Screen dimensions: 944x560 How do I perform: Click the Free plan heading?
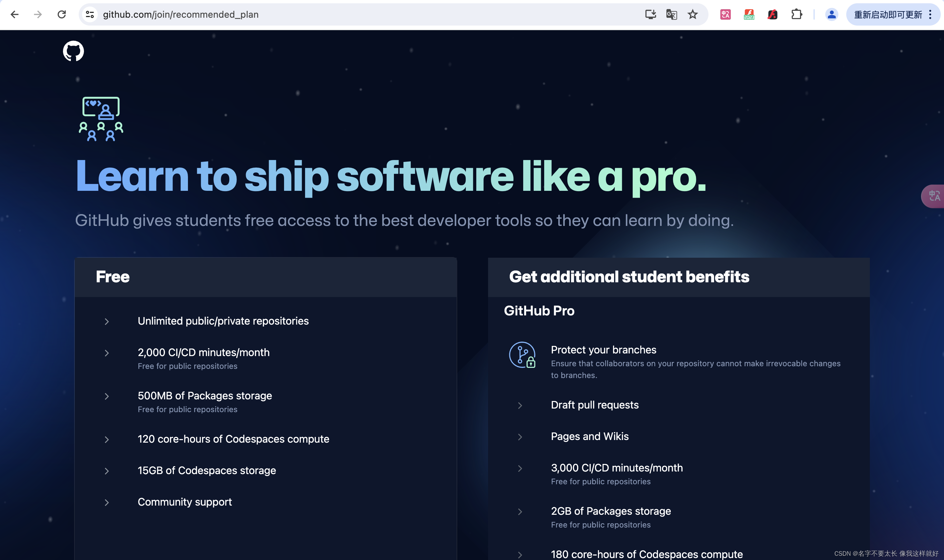point(113,277)
